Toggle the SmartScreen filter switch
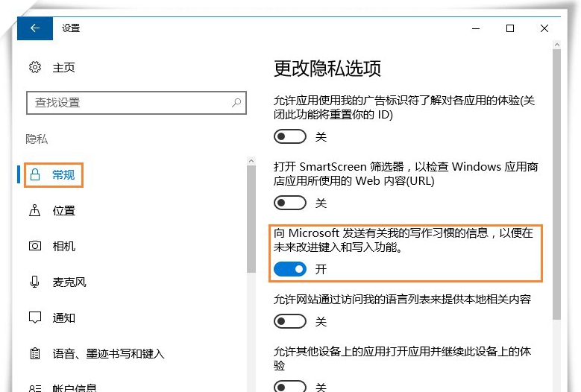This screenshot has height=392, width=581. point(290,203)
